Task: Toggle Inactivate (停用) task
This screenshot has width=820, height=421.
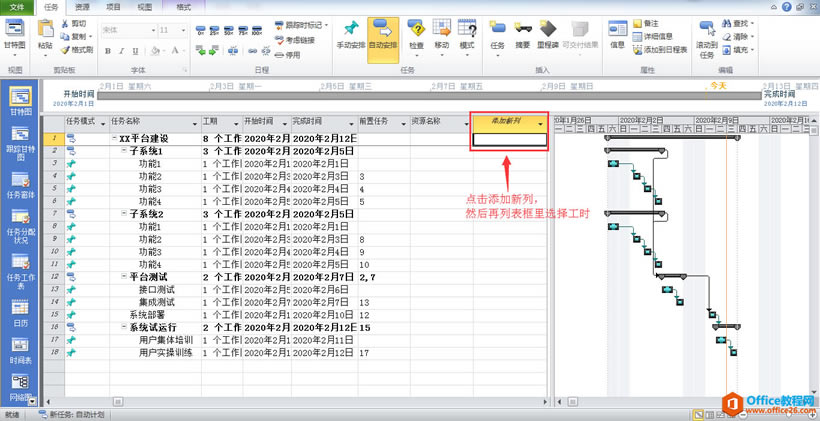Action: [287, 54]
